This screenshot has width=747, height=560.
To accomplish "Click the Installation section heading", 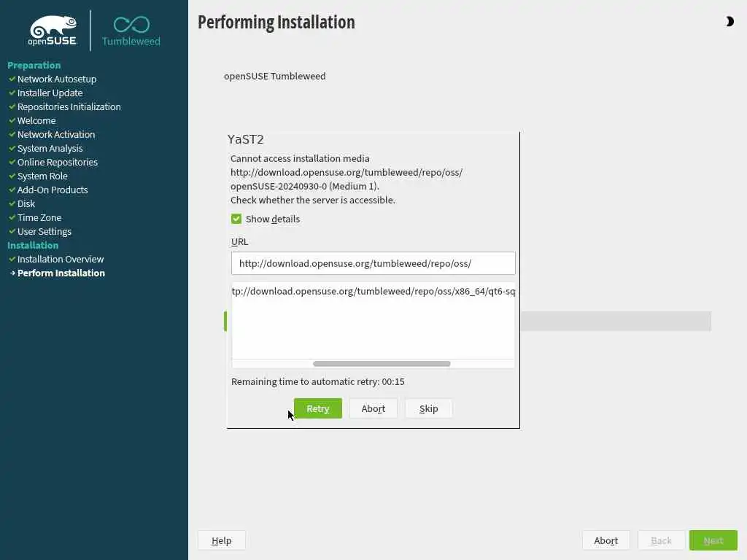I will coord(33,245).
